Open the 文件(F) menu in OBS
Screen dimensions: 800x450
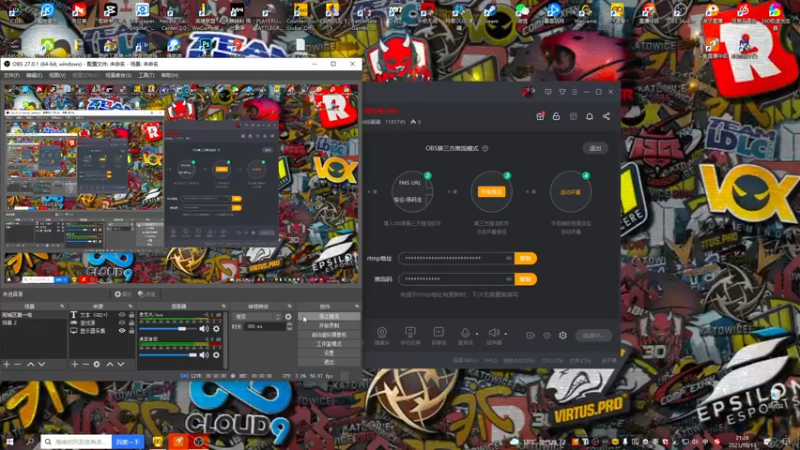11,76
